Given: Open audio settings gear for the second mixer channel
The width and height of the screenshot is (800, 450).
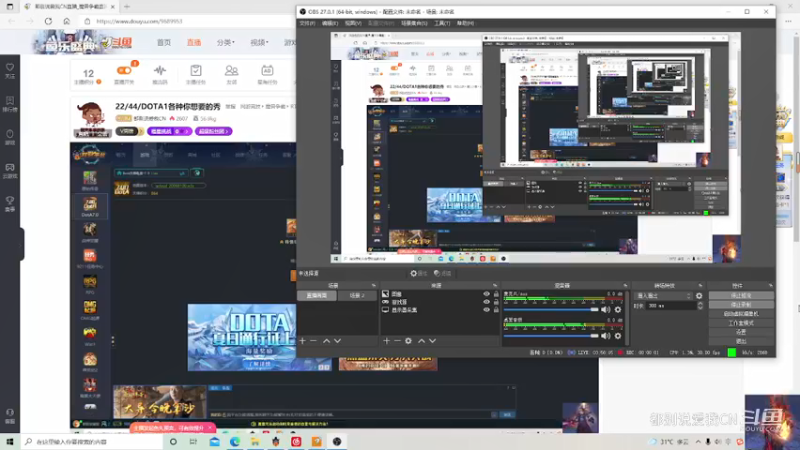Looking at the screenshot, I should click(618, 336).
